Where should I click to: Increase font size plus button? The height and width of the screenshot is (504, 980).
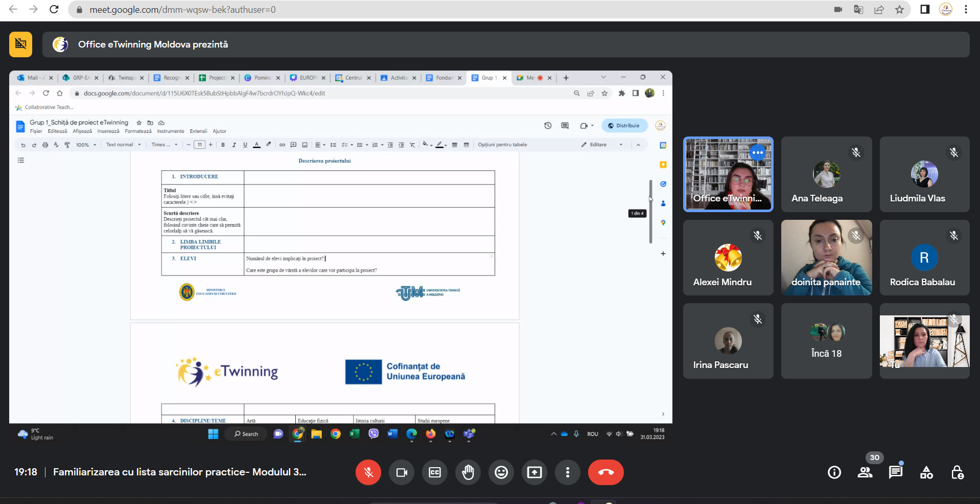[x=211, y=145]
